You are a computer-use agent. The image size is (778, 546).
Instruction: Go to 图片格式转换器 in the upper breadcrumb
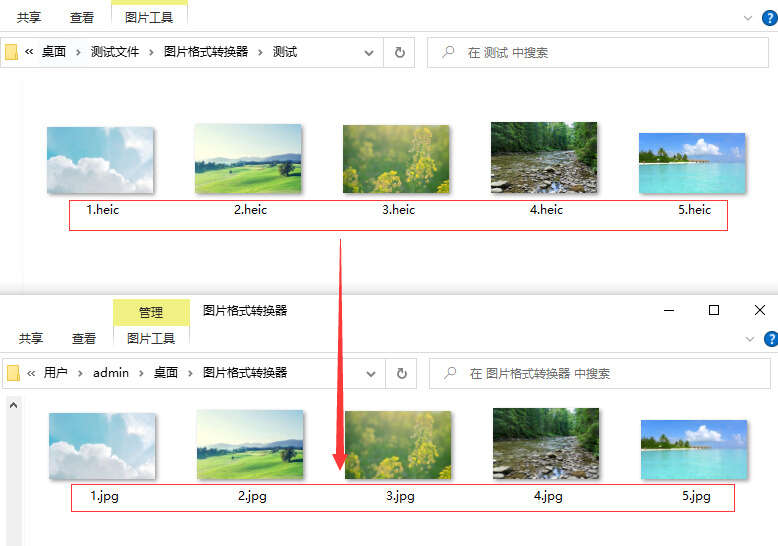pyautogui.click(x=206, y=52)
